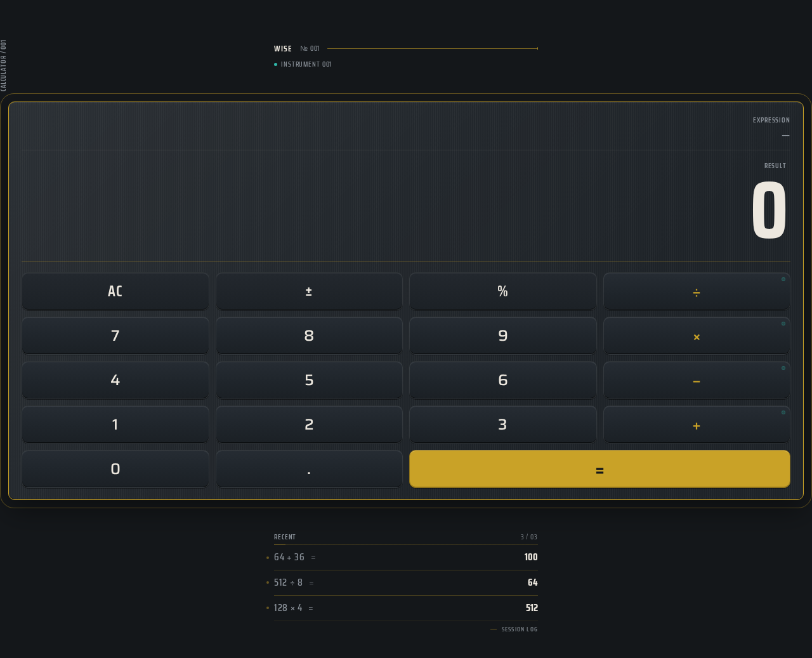The image size is (812, 658).
Task: Click the recent result 100
Action: pos(531,557)
